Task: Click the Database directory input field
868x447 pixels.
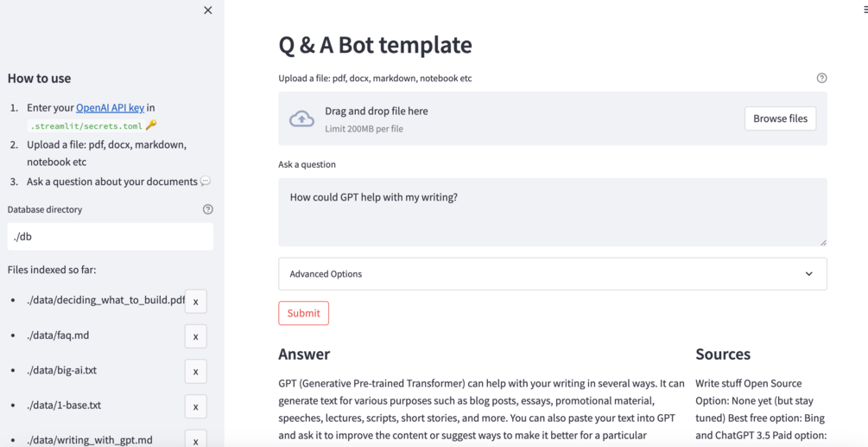Action: (x=111, y=237)
